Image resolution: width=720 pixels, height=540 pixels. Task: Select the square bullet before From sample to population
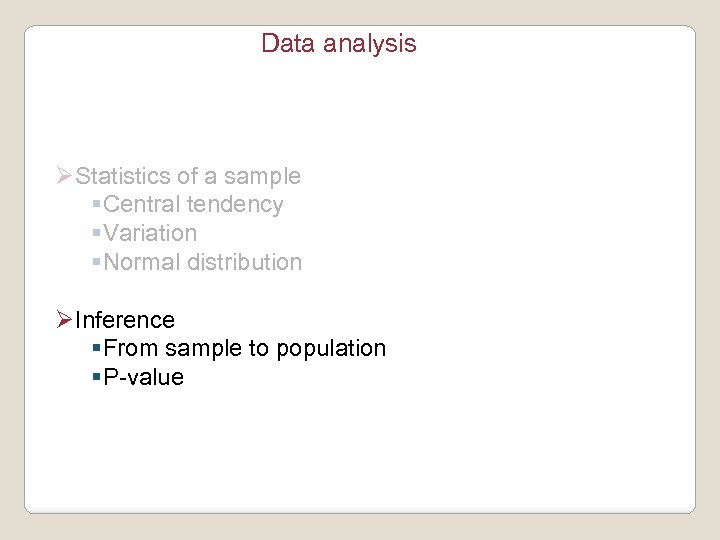[96, 349]
